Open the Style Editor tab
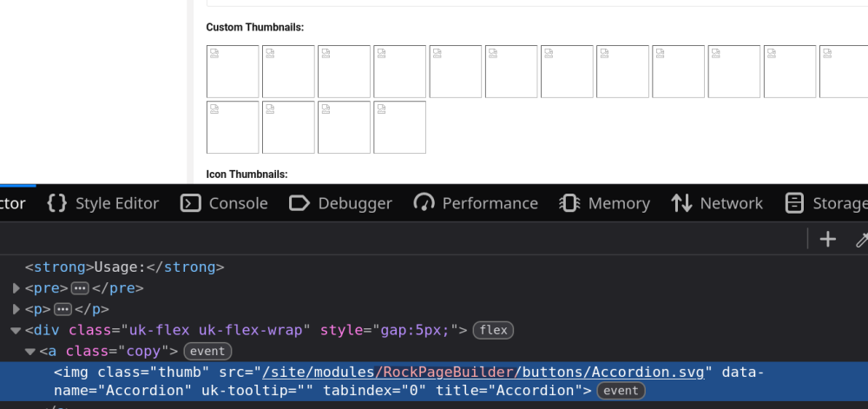The width and height of the screenshot is (868, 409). click(103, 203)
